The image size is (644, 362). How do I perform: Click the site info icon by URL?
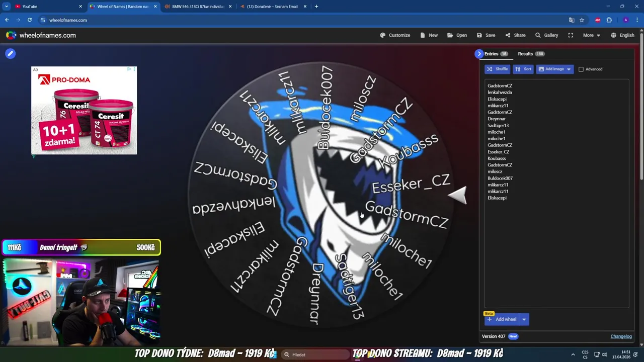click(x=43, y=20)
